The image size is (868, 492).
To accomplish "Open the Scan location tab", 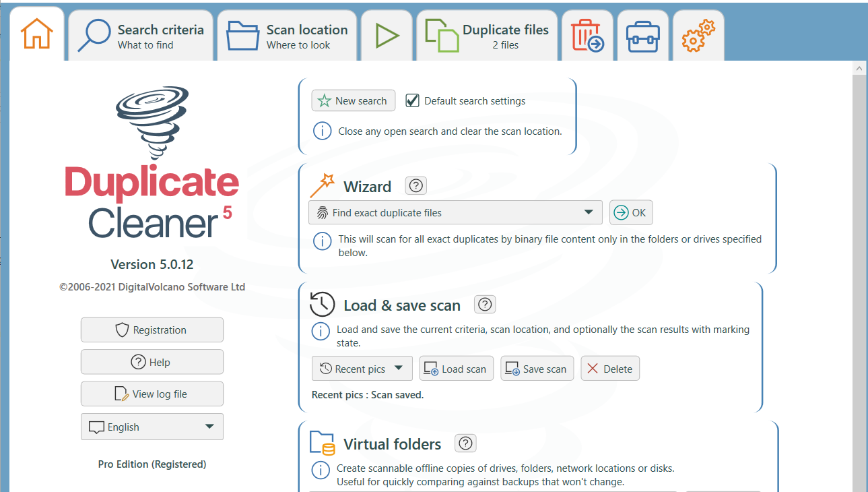I will pyautogui.click(x=288, y=36).
